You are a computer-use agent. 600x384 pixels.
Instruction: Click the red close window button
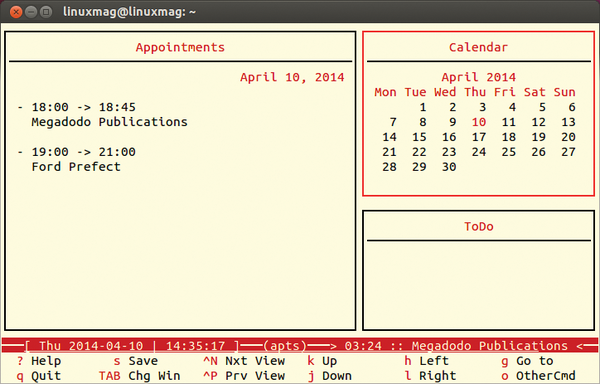tap(16, 12)
